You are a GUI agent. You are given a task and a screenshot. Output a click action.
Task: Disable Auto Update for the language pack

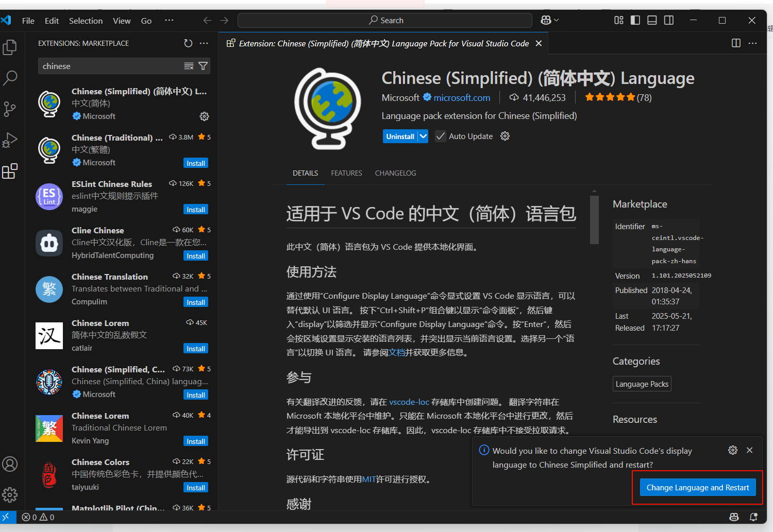click(440, 136)
